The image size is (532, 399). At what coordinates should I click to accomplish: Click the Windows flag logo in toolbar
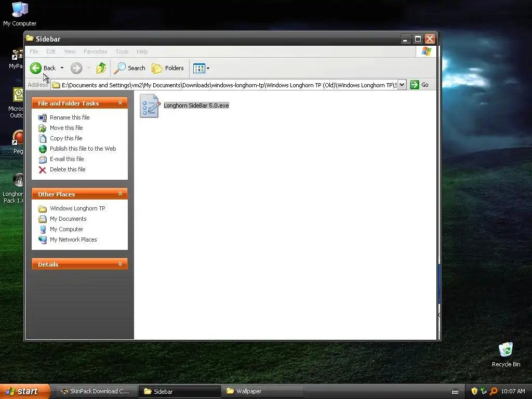426,51
